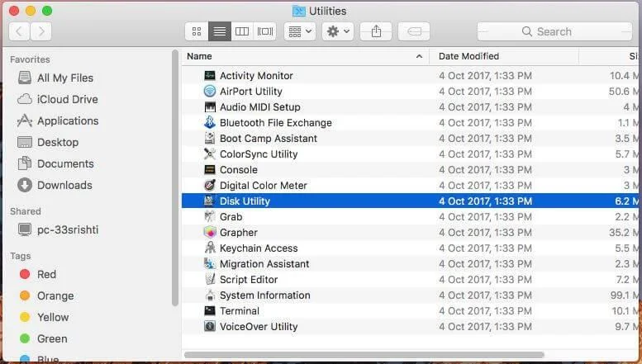
Task: Open the Action gear menu
Action: pos(338,31)
